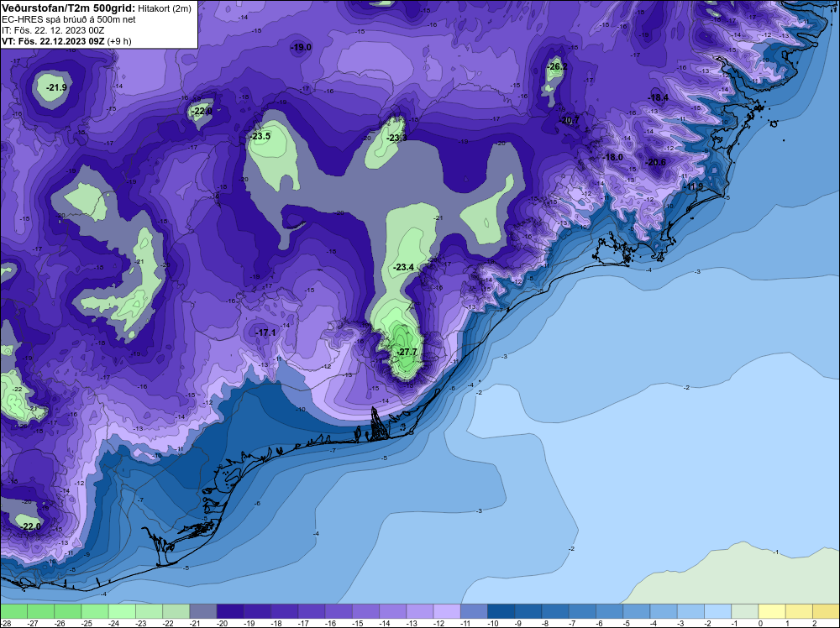Select the -11.9 temperature label
This screenshot has width=840, height=628.
pyautogui.click(x=695, y=186)
